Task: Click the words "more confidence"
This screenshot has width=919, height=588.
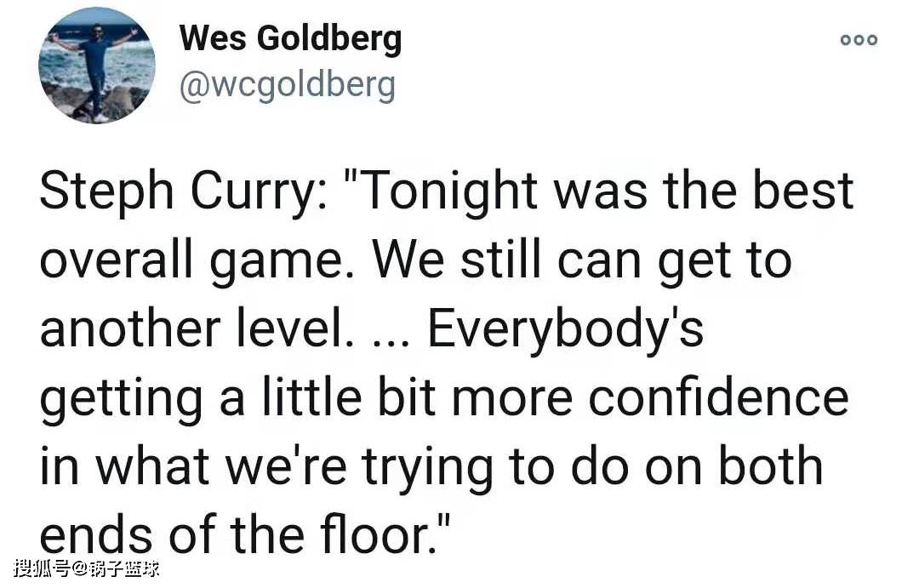Action: point(650,397)
